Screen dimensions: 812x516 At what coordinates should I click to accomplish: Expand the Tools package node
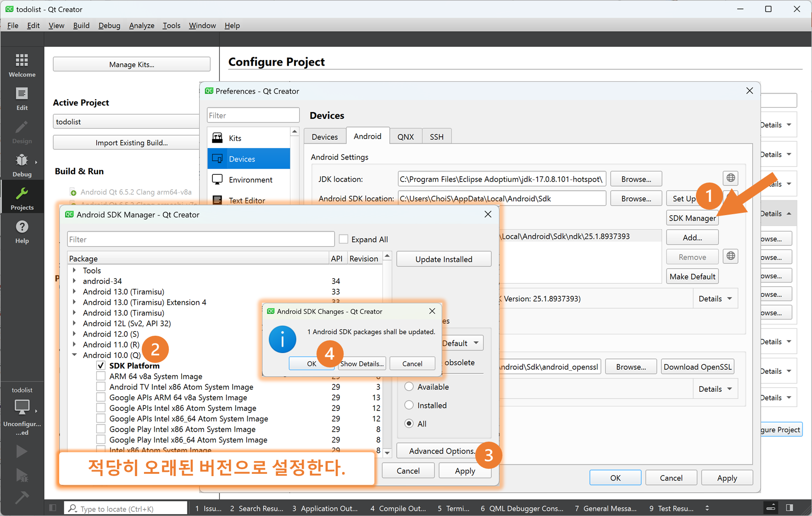pos(74,270)
